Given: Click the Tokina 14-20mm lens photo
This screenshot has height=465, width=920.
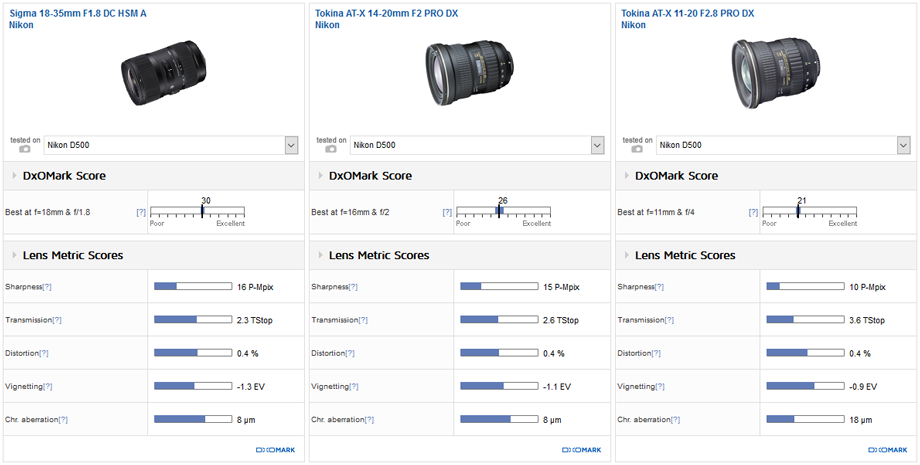Looking at the screenshot, I should point(469,72).
